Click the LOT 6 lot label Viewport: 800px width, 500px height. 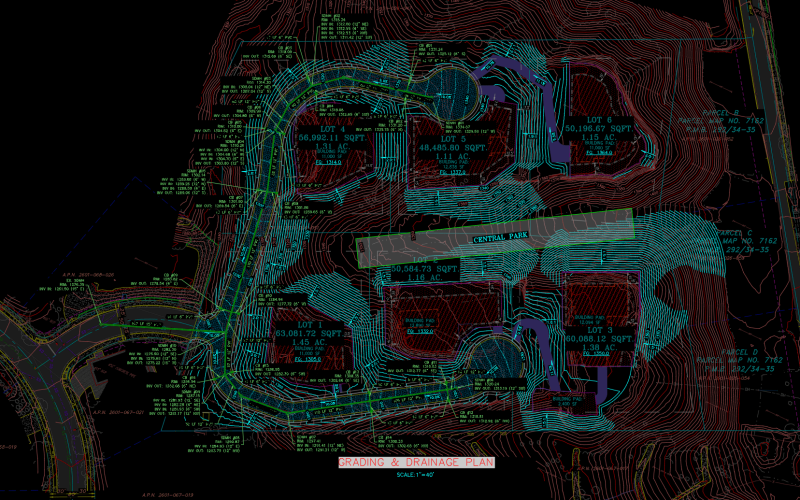click(598, 120)
